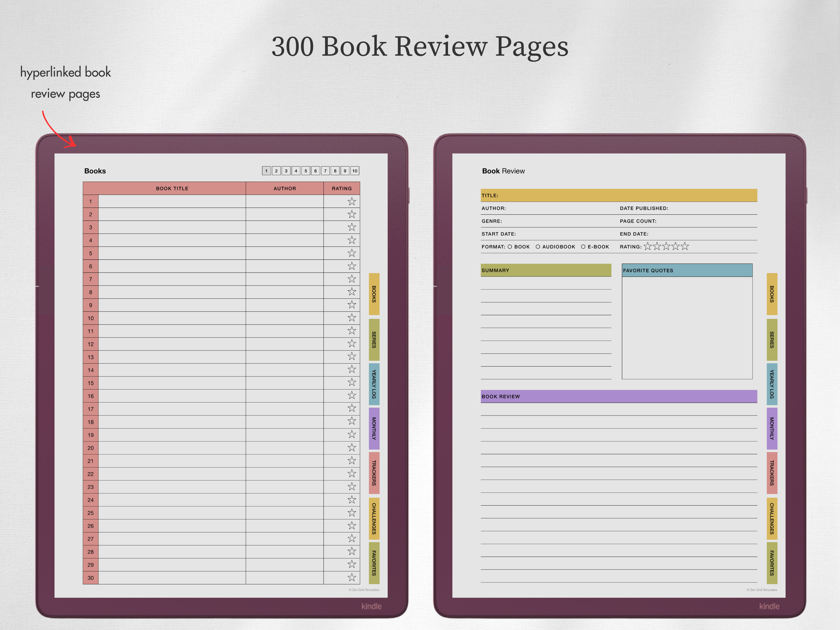Tap the rating star in row 16
The image size is (840, 630).
click(x=352, y=395)
